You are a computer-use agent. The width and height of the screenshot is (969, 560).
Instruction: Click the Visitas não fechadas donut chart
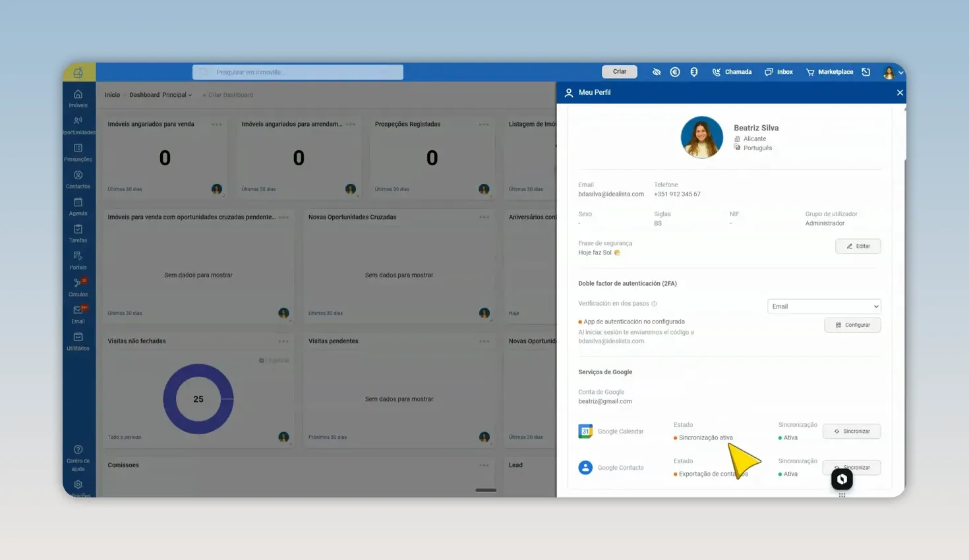click(x=198, y=399)
